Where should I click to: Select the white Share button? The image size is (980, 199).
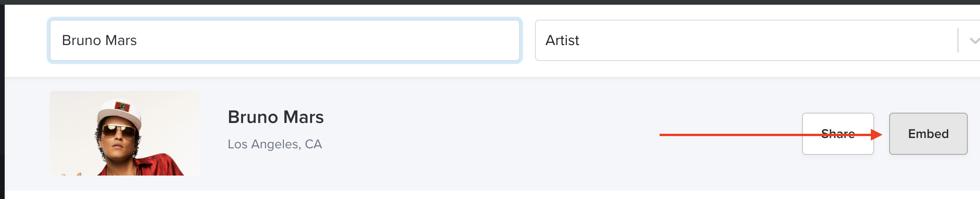838,134
